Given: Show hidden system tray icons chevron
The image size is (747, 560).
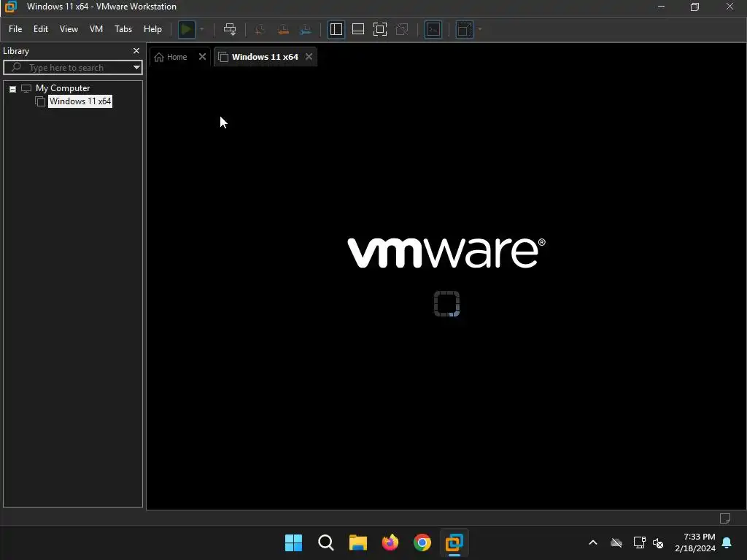Looking at the screenshot, I should (593, 542).
